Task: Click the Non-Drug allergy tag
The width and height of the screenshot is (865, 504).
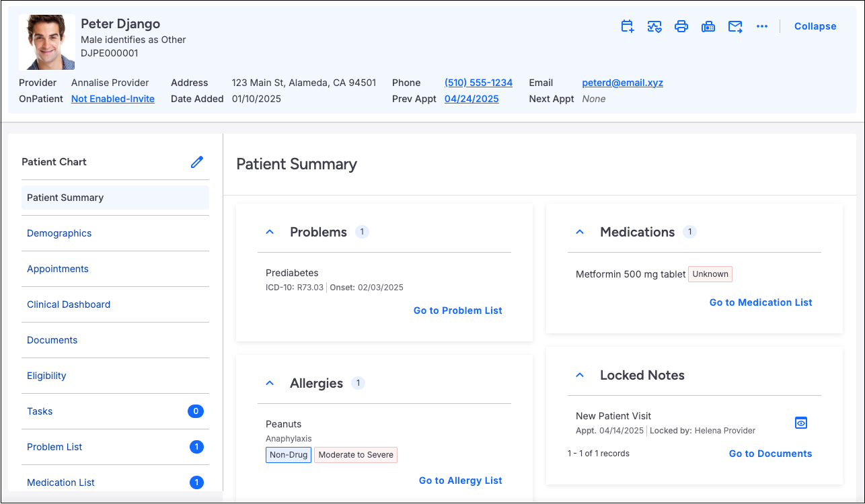Action: 289,455
